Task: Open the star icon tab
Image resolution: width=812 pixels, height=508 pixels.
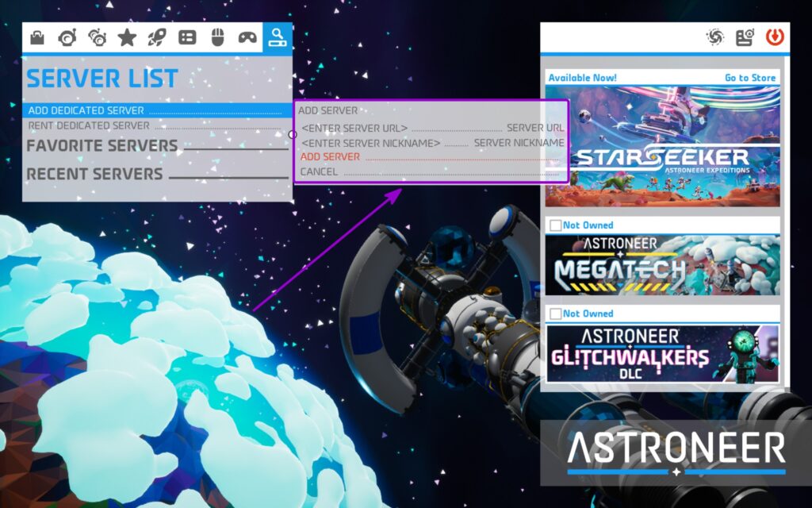Action: (x=127, y=37)
